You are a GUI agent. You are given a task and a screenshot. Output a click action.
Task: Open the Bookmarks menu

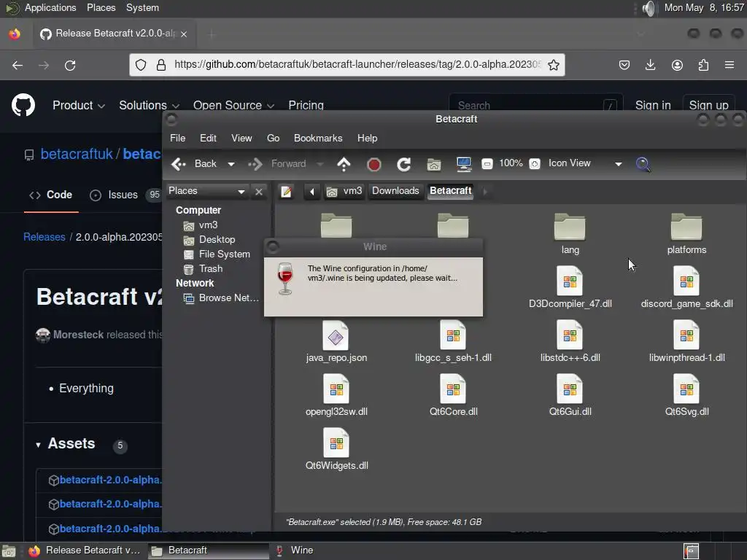(x=318, y=138)
